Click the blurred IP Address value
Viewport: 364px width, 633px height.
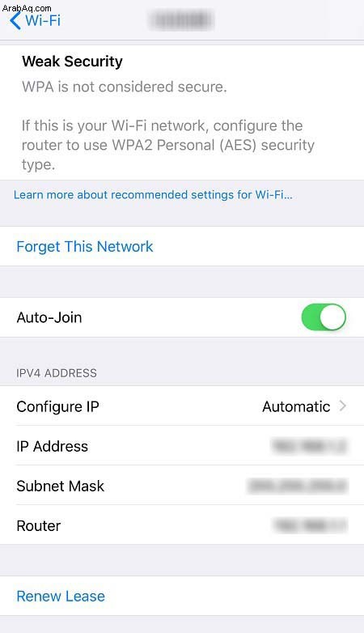coord(310,446)
